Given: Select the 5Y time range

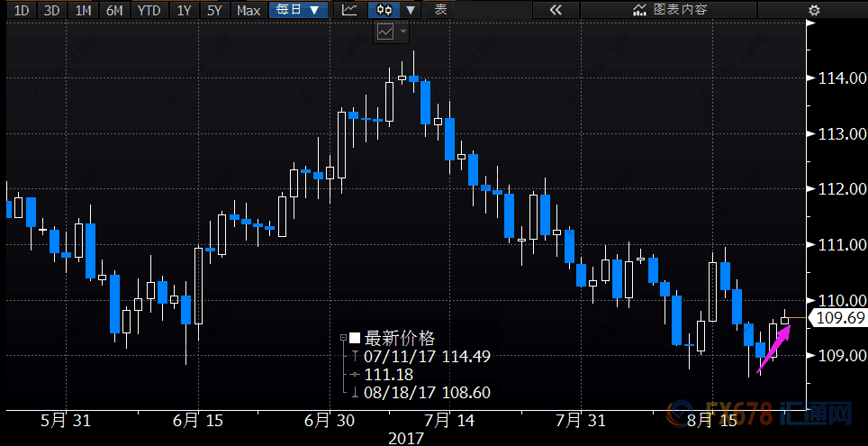Looking at the screenshot, I should tap(213, 10).
